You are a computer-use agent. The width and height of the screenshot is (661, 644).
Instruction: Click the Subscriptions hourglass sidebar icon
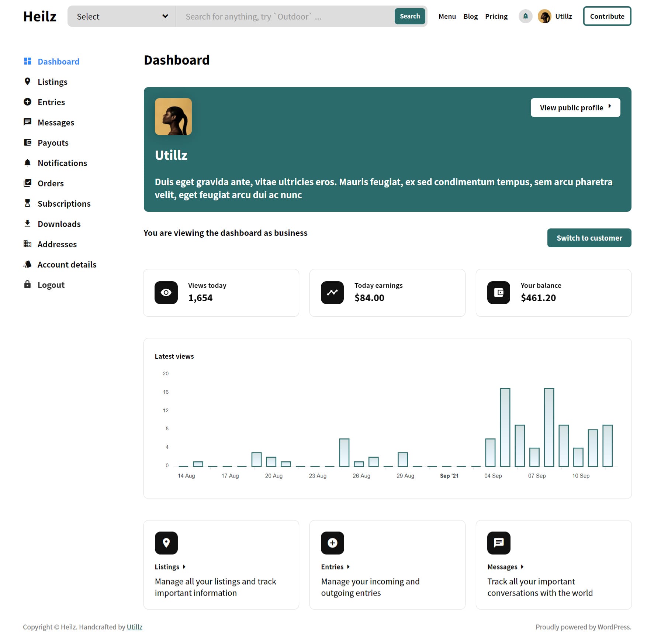click(27, 203)
